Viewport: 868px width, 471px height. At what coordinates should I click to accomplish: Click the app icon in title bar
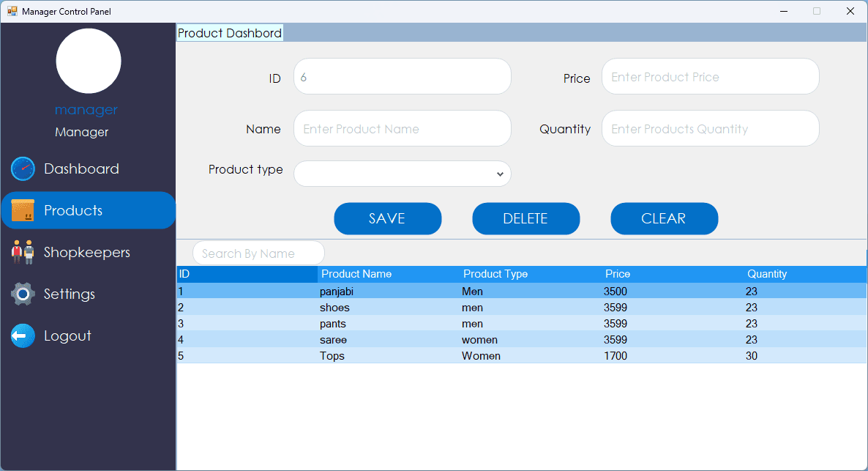[12, 11]
